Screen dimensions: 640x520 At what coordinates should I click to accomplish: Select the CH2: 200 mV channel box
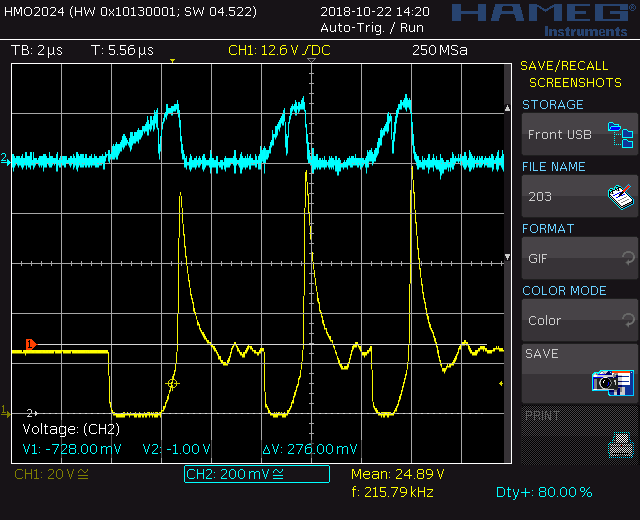tap(257, 474)
